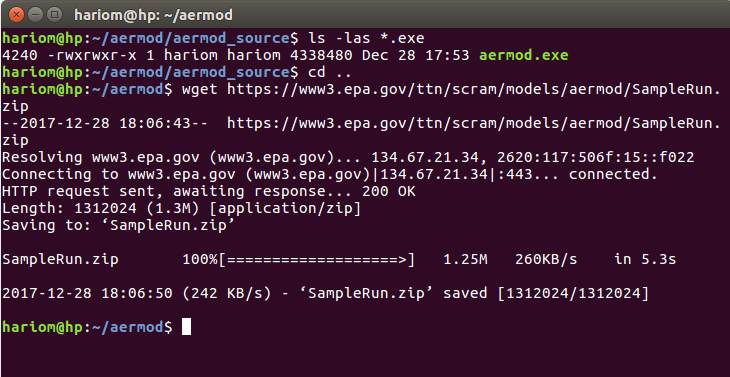Screen dimensions: 730x377
Task: Click the timestamped URL in the --2017-12-28 line
Action: pos(473,123)
